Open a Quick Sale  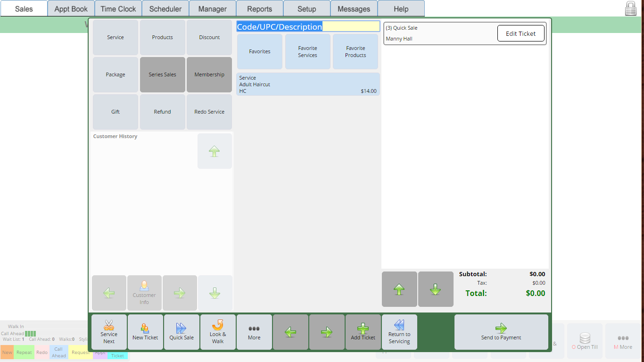click(x=182, y=332)
